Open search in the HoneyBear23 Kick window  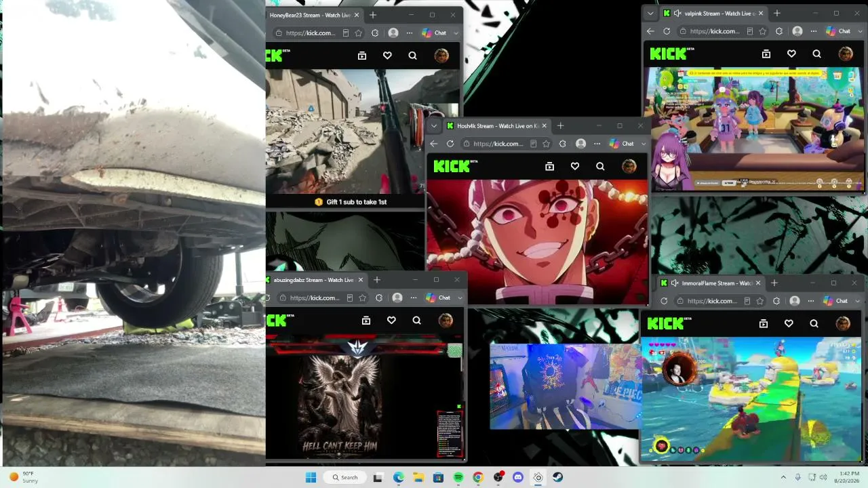(x=412, y=56)
